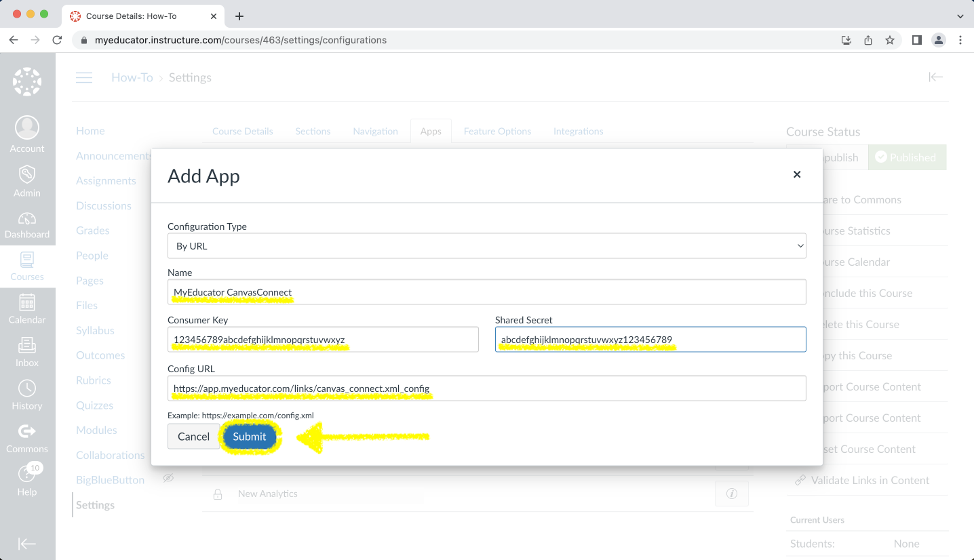Close the Add App dialog with X
This screenshot has height=560, width=974.
pyautogui.click(x=797, y=174)
